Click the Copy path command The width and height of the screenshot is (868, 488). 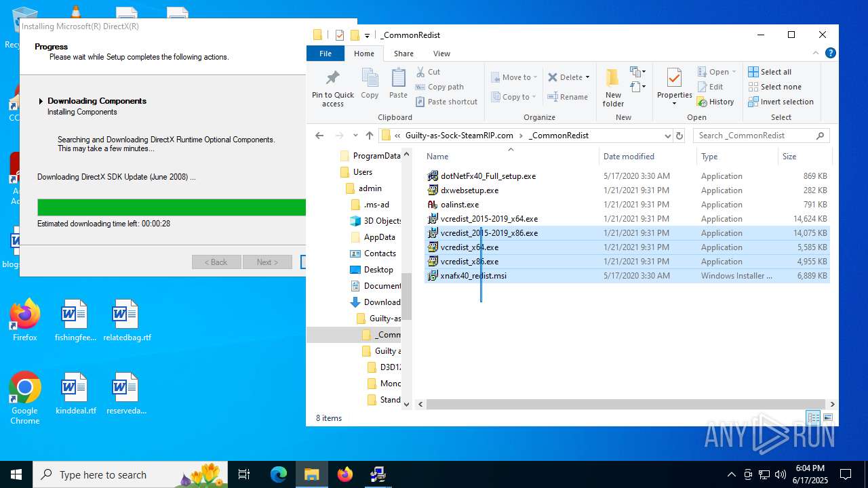[x=439, y=87]
